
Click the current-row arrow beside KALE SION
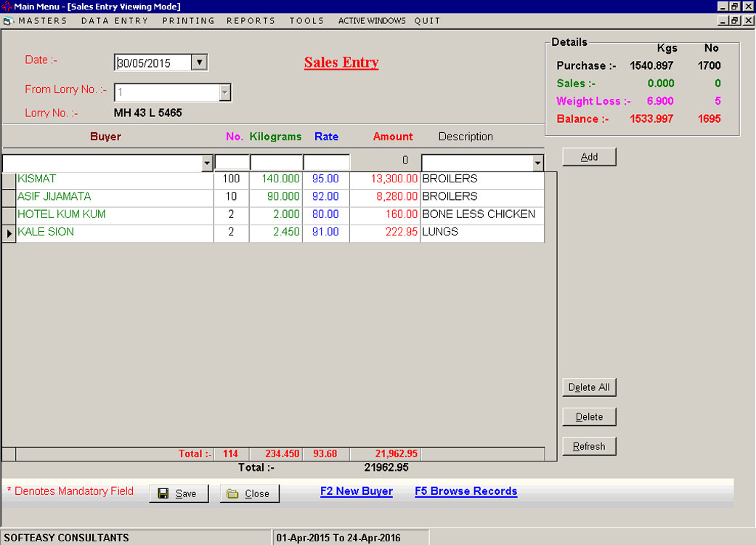click(x=9, y=233)
